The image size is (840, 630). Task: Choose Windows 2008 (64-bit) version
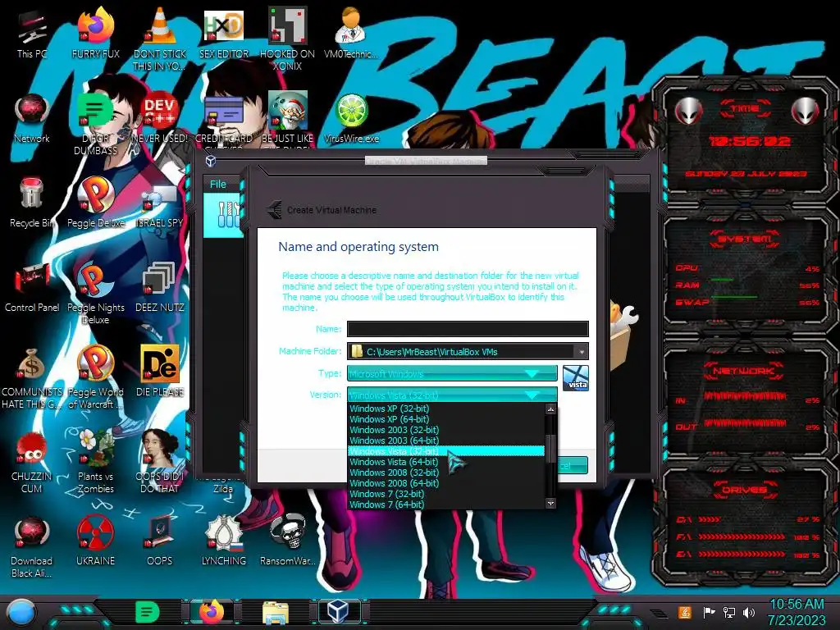click(x=445, y=483)
